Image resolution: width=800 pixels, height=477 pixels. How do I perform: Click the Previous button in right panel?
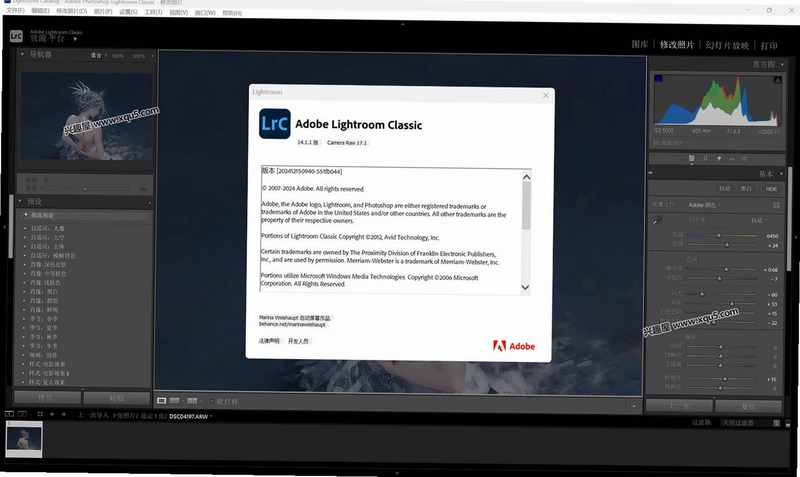tap(679, 406)
